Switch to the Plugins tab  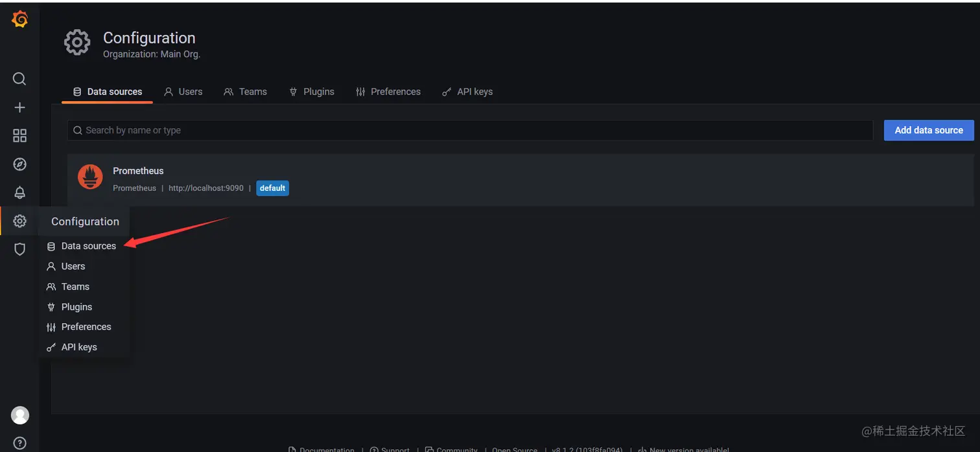[312, 91]
